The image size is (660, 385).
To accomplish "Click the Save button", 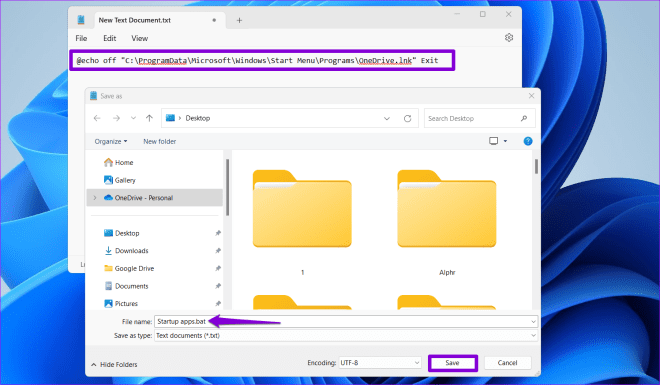I will coord(452,363).
